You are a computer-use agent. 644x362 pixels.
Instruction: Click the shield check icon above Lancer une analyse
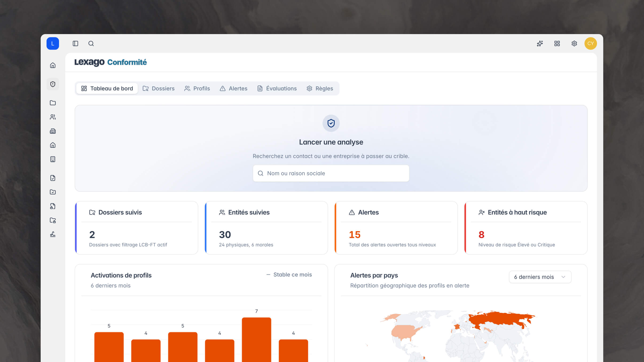coord(331,123)
